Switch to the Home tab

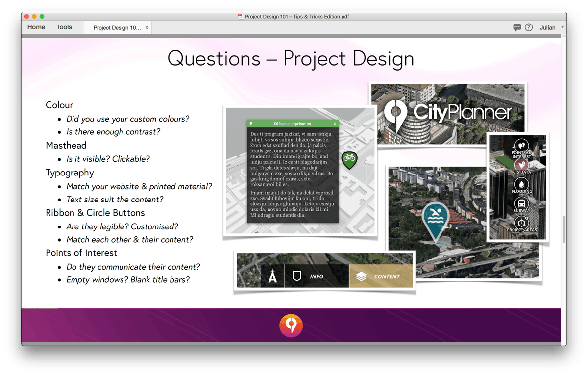click(x=36, y=27)
